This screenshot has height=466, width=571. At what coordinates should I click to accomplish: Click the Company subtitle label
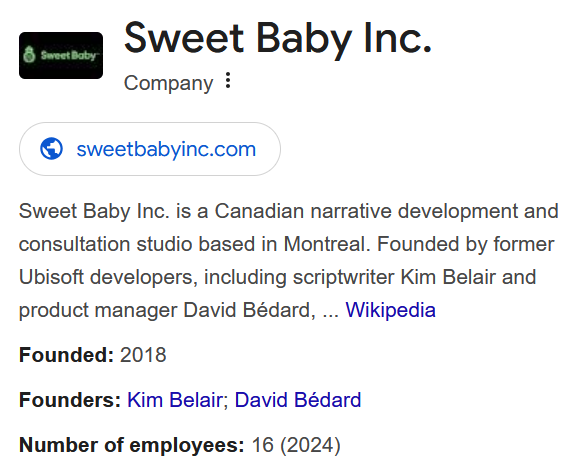[168, 83]
